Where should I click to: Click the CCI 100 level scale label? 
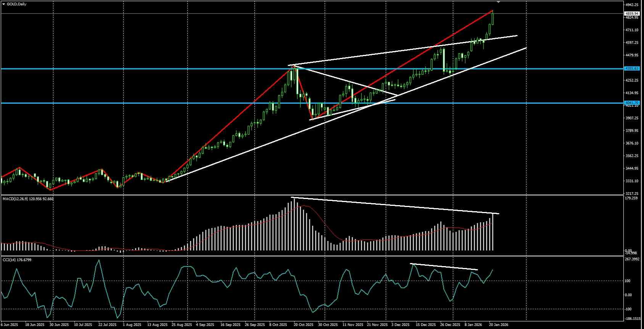point(628,281)
